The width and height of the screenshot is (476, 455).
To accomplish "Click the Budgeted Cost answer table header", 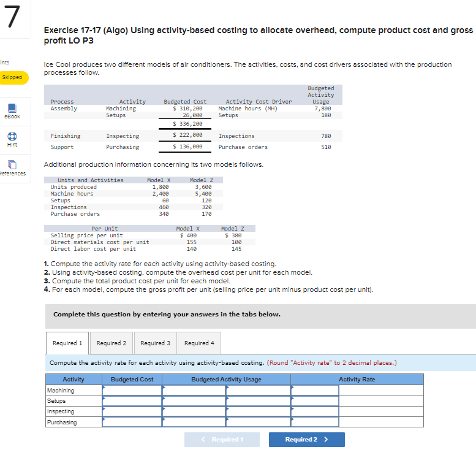I will pos(132,380).
